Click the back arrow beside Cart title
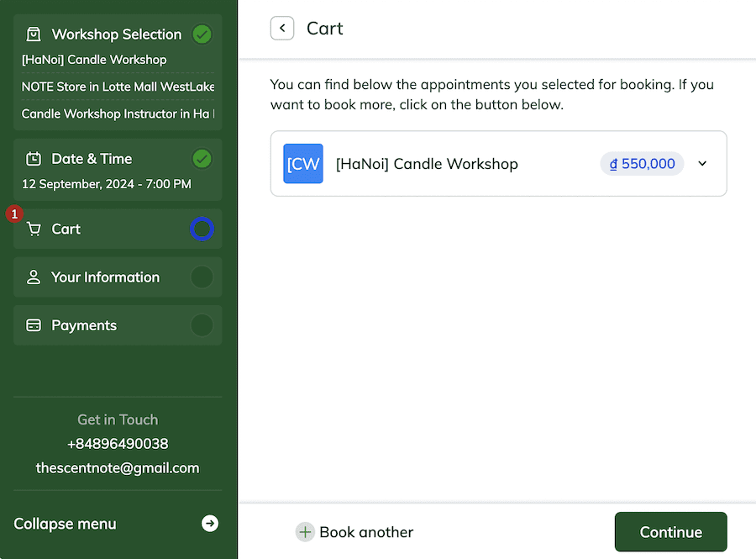 click(282, 29)
